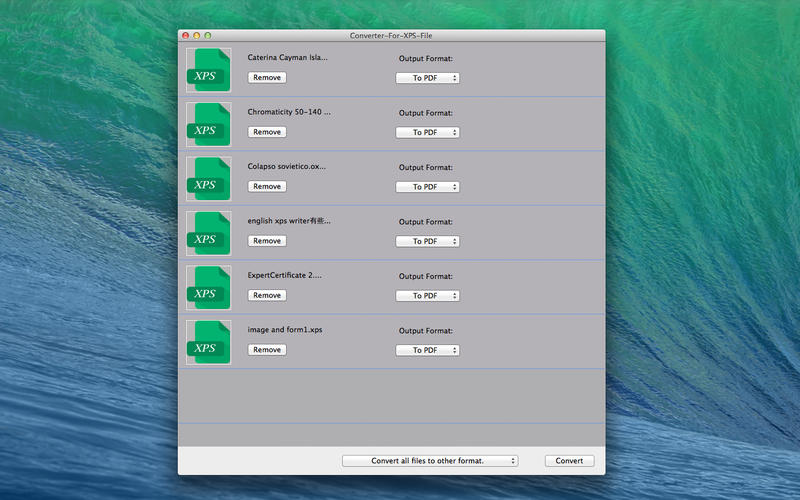Remove the Chromaticity 50-140 file
The width and height of the screenshot is (800, 500).
(x=267, y=132)
